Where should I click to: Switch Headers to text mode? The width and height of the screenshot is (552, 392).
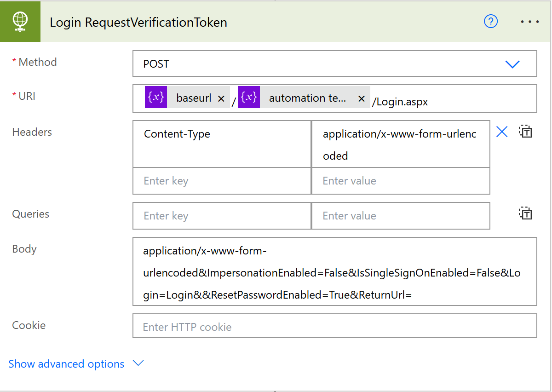(525, 133)
